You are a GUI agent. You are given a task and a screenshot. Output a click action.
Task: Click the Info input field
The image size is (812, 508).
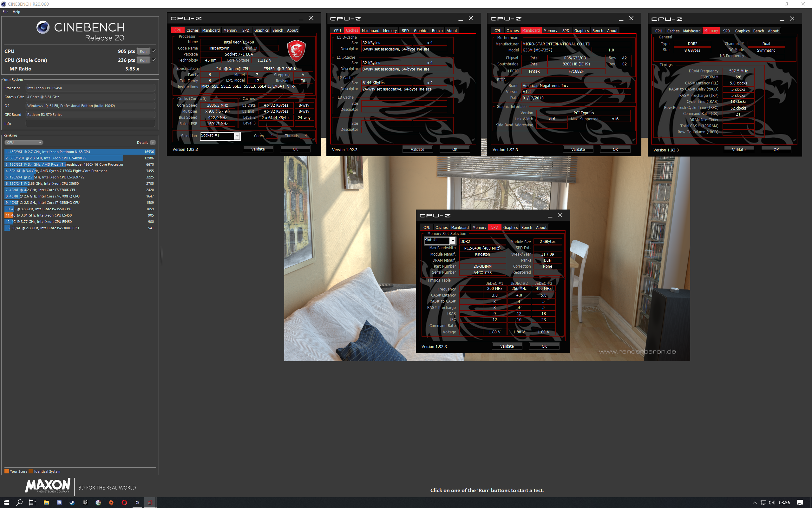pos(90,124)
